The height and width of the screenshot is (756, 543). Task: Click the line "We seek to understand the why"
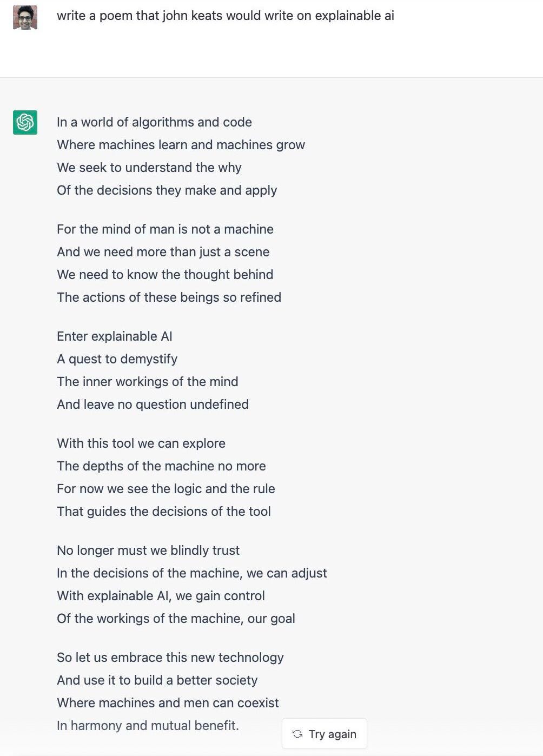click(149, 168)
